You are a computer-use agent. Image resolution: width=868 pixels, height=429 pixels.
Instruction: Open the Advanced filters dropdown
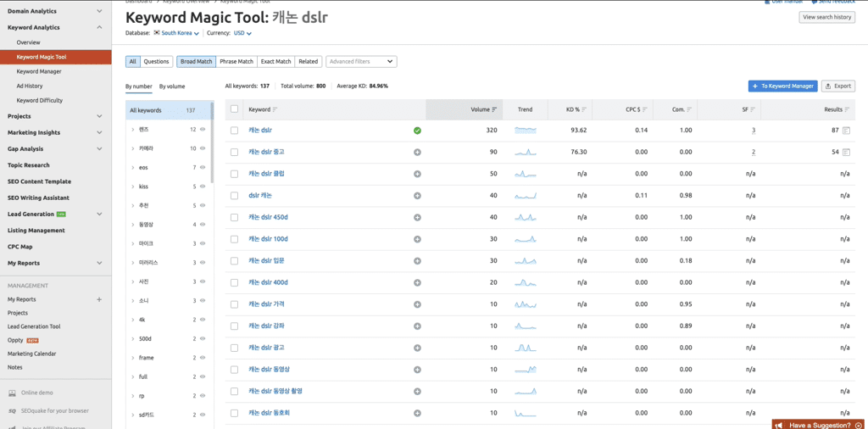coord(361,61)
